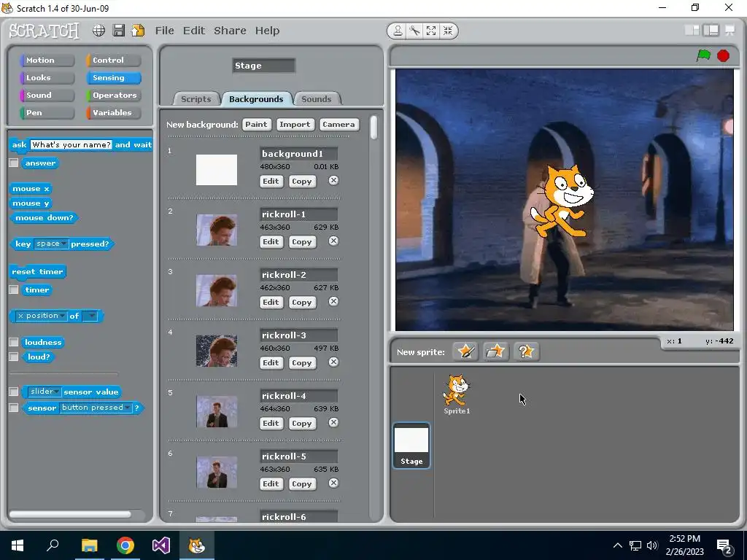Delete rickroll-3 with its X icon
The height and width of the screenshot is (560, 747).
pyautogui.click(x=333, y=362)
